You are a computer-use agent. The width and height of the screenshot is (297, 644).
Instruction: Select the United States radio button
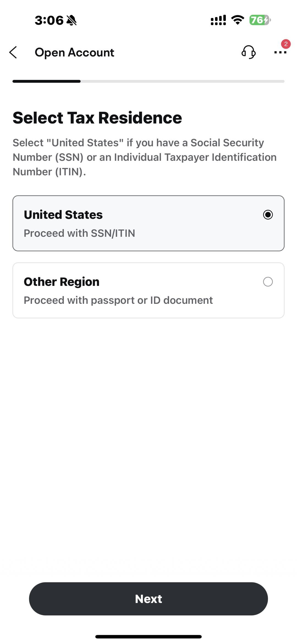coord(268,215)
